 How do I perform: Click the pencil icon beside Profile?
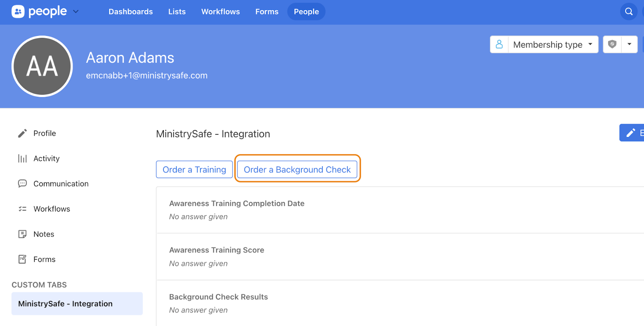pyautogui.click(x=23, y=133)
